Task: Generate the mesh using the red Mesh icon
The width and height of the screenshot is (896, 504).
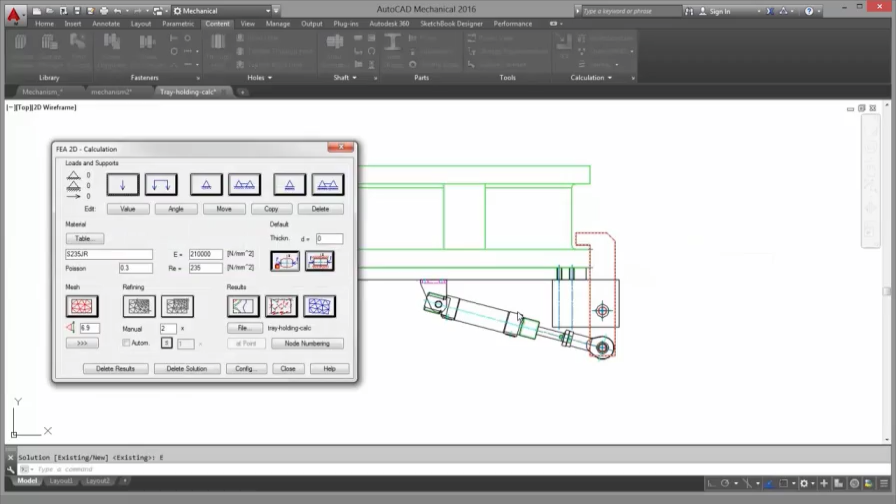Action: [82, 306]
